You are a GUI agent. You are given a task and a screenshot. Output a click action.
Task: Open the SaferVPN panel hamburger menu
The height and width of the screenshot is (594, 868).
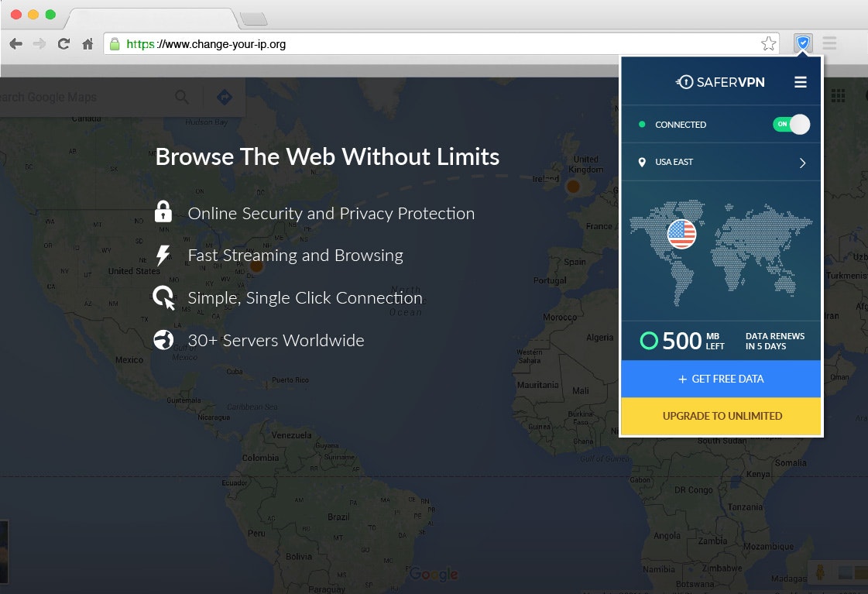pyautogui.click(x=801, y=82)
